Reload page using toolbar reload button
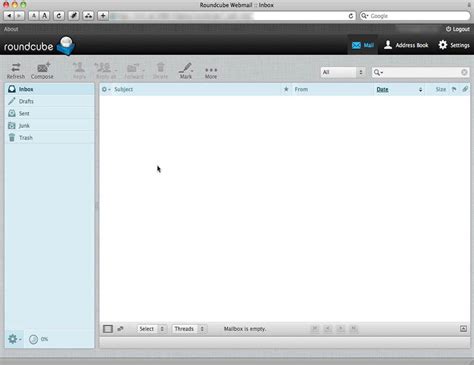474x365 pixels. (59, 16)
